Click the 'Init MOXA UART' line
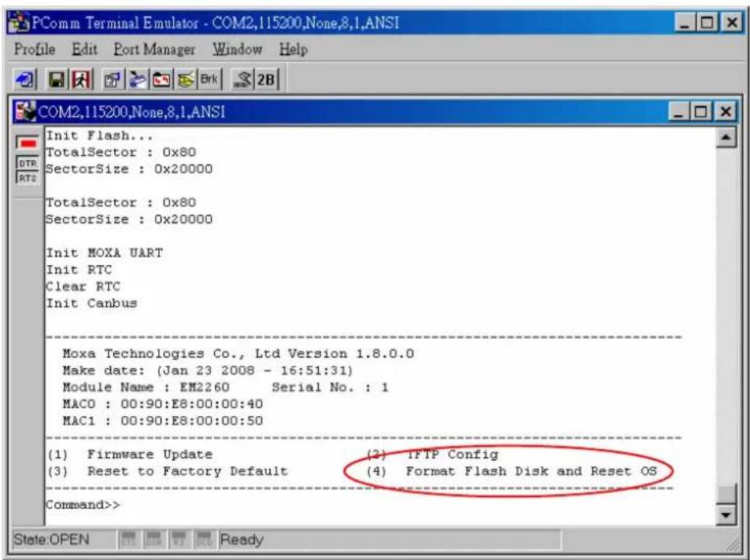750x560 pixels. [104, 252]
